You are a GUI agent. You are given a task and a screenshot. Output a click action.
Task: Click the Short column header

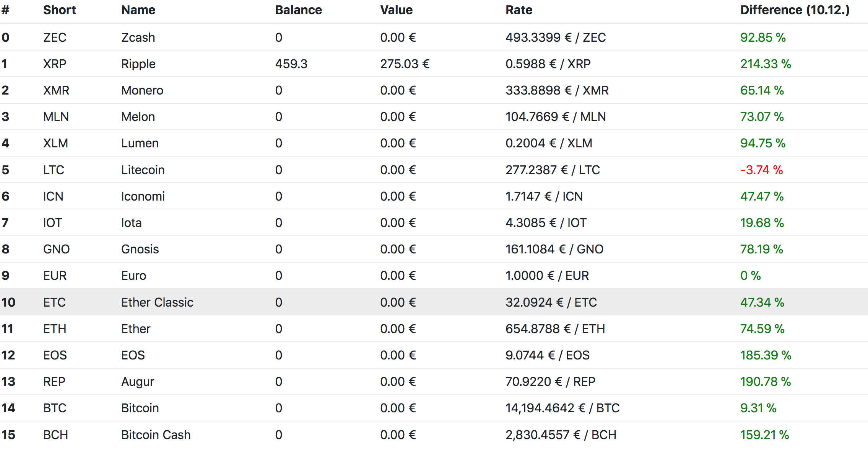59,10
